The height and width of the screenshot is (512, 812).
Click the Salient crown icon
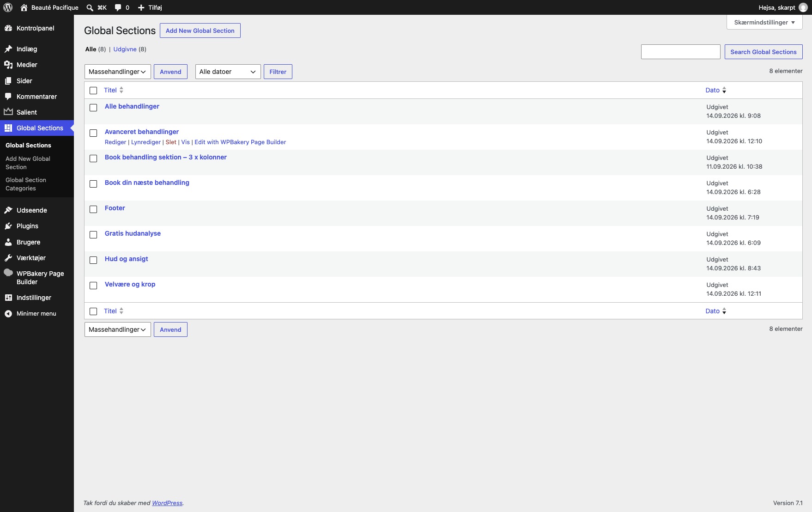click(x=8, y=112)
